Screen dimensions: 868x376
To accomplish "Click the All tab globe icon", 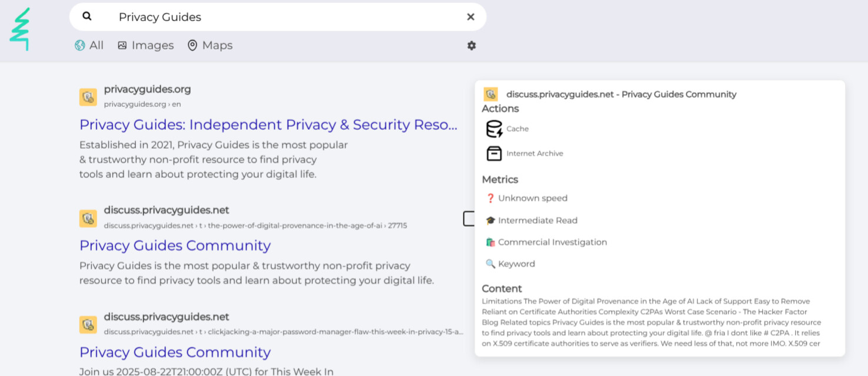I will (80, 45).
